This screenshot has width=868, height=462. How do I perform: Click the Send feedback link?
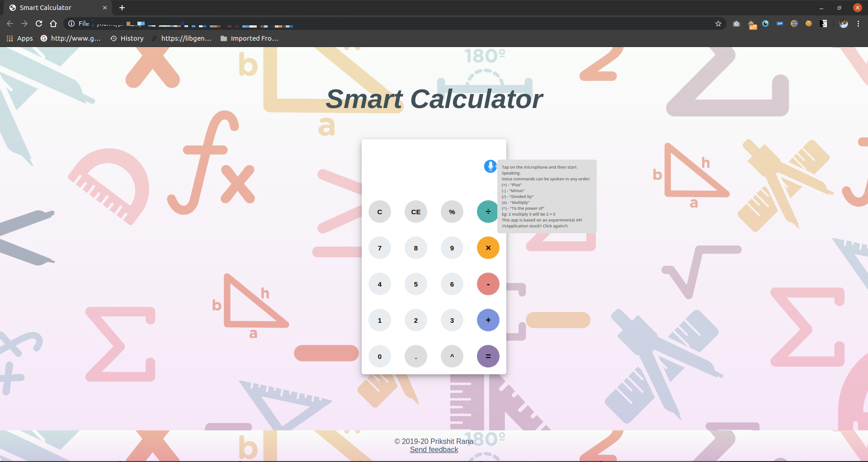[x=434, y=449]
